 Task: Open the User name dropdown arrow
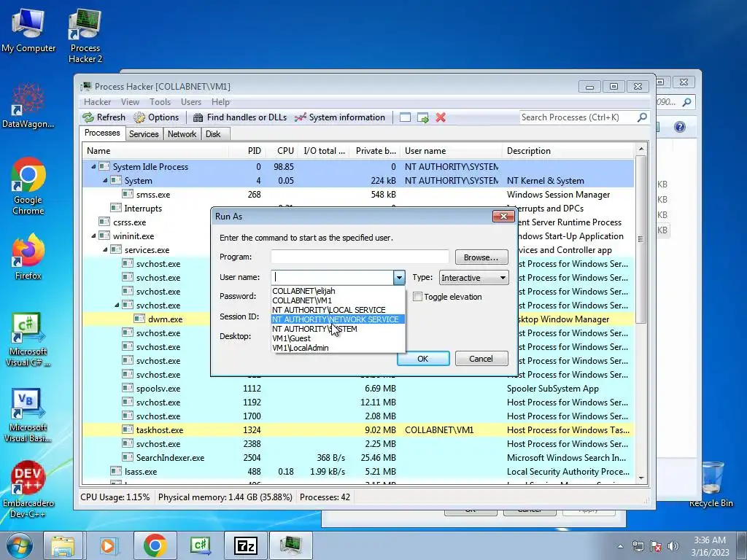coord(399,277)
